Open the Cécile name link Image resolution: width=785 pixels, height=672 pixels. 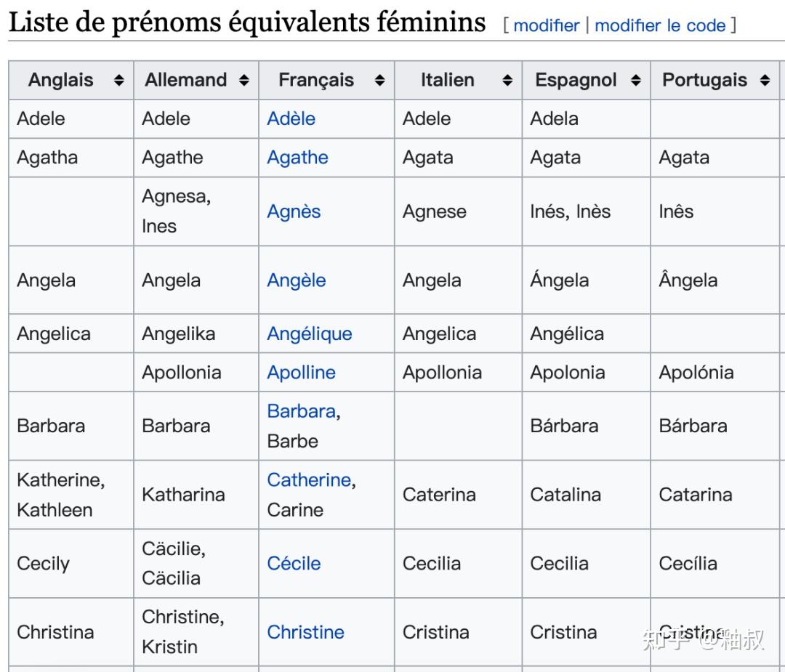(294, 563)
